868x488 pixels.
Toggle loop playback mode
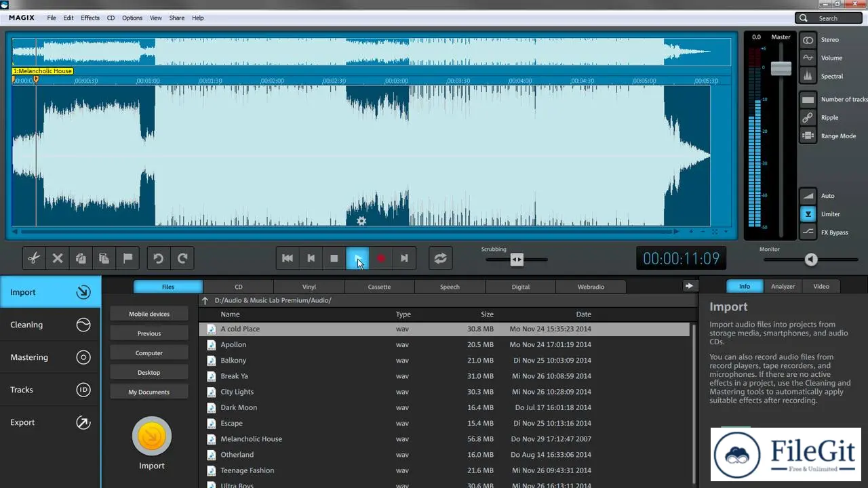pos(441,258)
